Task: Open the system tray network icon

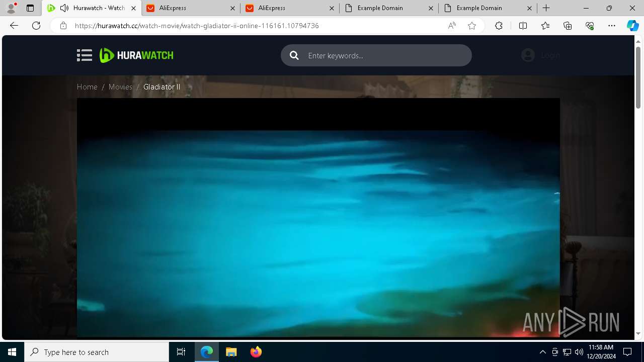Action: coord(567,352)
